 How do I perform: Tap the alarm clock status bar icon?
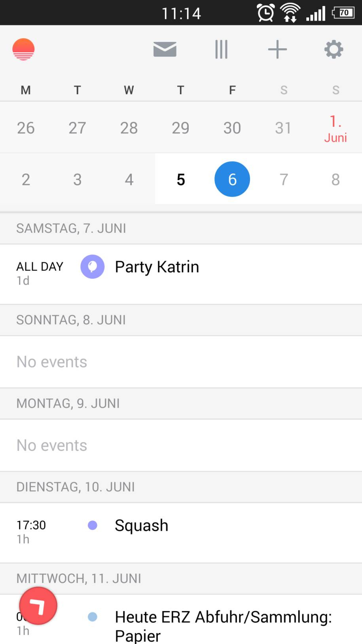(x=266, y=13)
